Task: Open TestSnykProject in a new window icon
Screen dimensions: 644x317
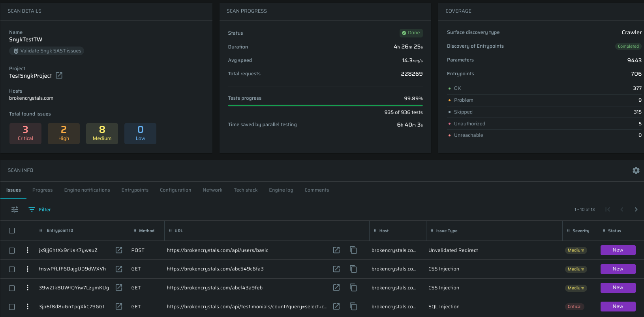Action: (59, 75)
